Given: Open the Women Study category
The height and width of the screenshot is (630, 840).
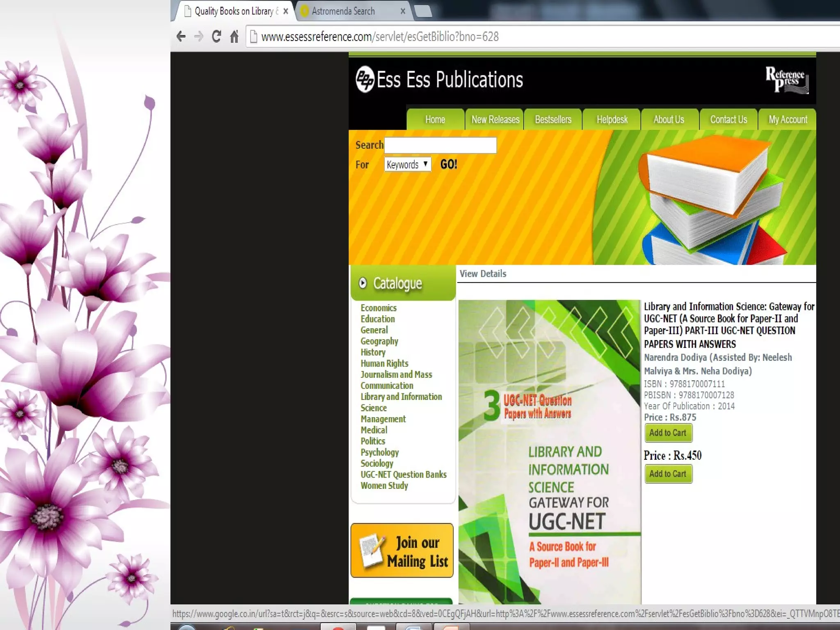Looking at the screenshot, I should click(384, 485).
